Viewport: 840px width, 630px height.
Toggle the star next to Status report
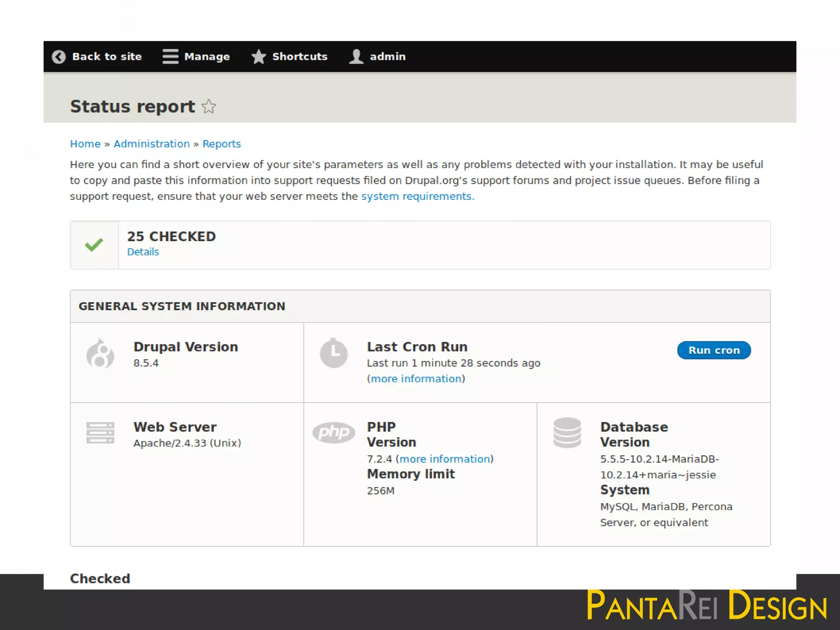click(209, 107)
